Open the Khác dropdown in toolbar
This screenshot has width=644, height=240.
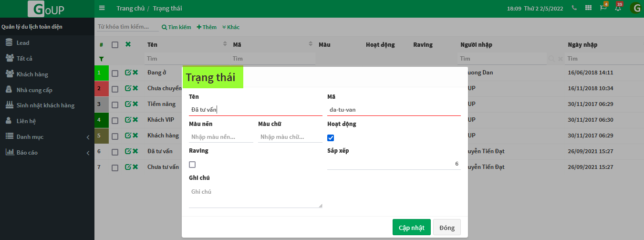pos(231,27)
